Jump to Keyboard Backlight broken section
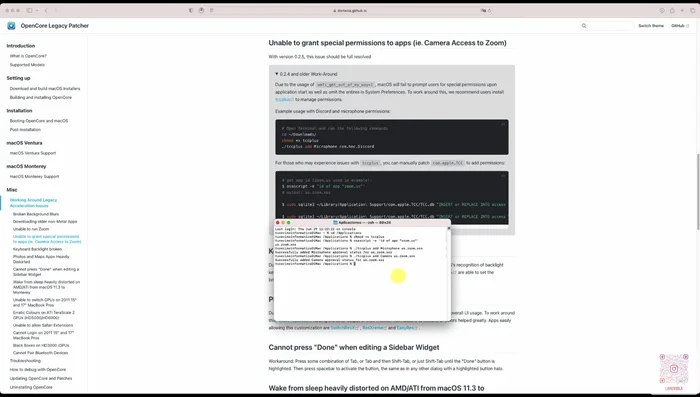 tap(38, 249)
